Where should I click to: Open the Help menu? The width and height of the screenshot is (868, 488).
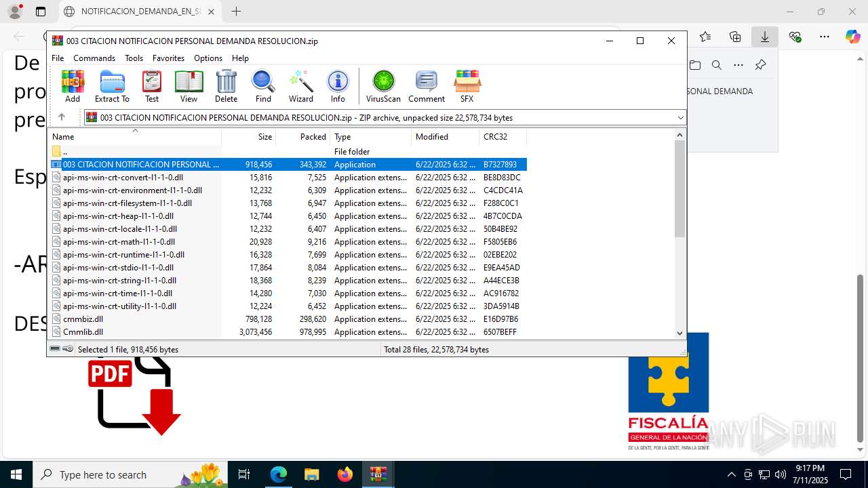(240, 58)
